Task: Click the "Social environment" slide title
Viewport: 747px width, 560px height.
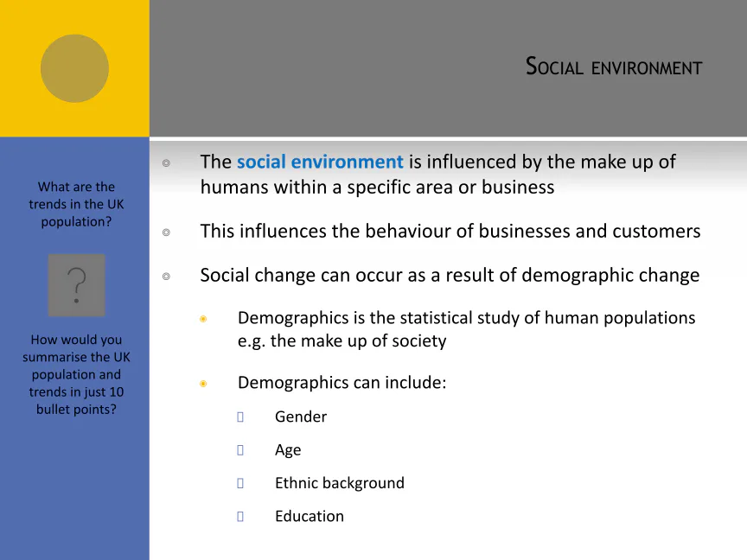Action: tap(614, 67)
